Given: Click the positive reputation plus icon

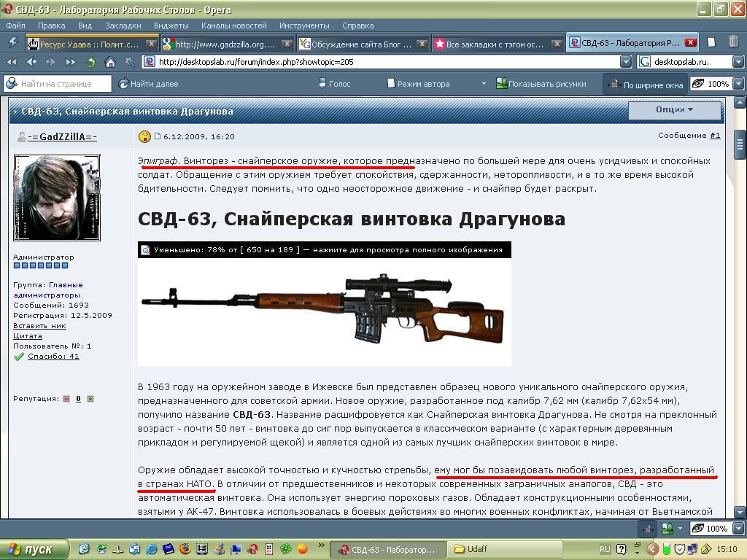Looking at the screenshot, I should pyautogui.click(x=90, y=399).
